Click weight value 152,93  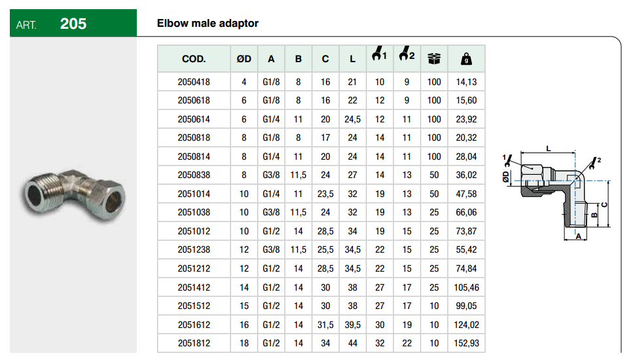click(x=466, y=343)
